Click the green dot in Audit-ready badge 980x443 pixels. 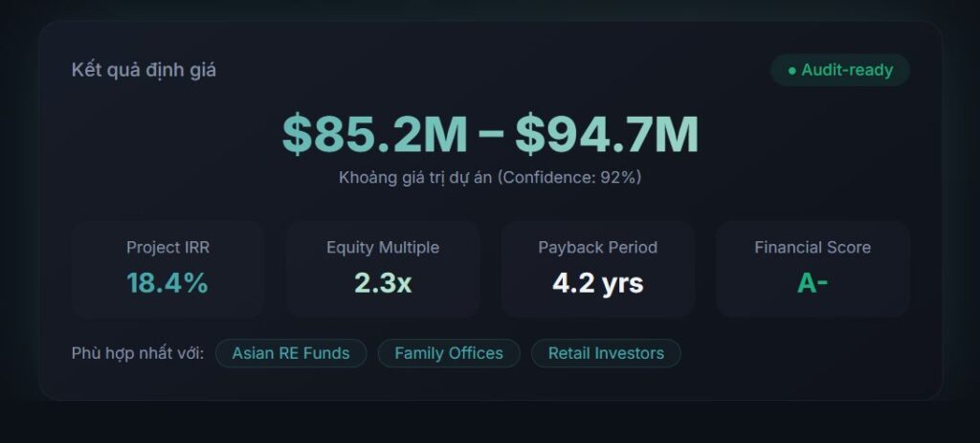point(791,70)
